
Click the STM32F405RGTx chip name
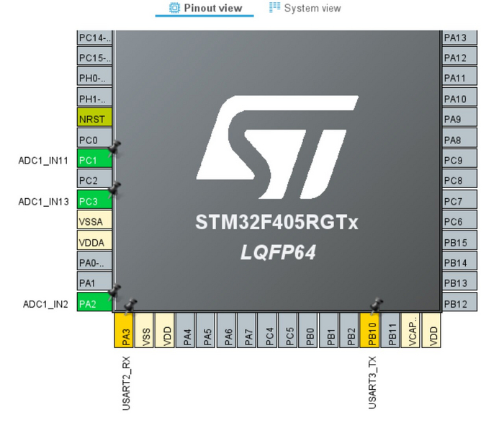point(276,222)
